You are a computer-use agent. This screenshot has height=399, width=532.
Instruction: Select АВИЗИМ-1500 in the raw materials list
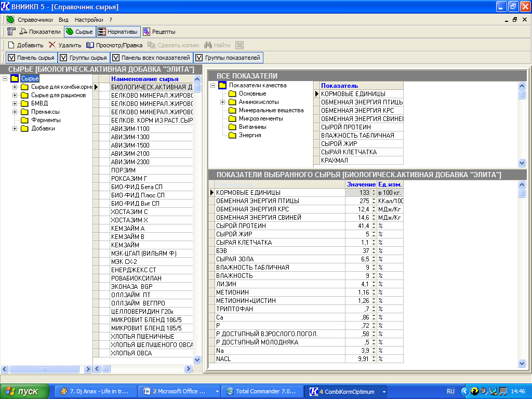coord(130,145)
